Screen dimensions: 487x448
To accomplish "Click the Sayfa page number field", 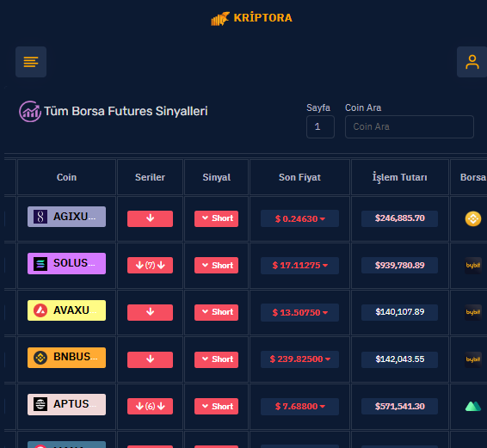I will [320, 126].
